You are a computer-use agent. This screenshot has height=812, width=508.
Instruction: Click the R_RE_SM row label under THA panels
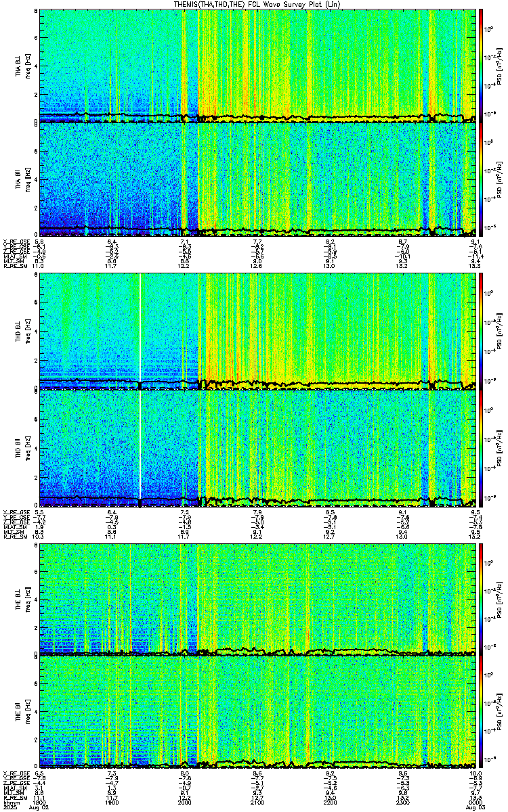pyautogui.click(x=17, y=267)
